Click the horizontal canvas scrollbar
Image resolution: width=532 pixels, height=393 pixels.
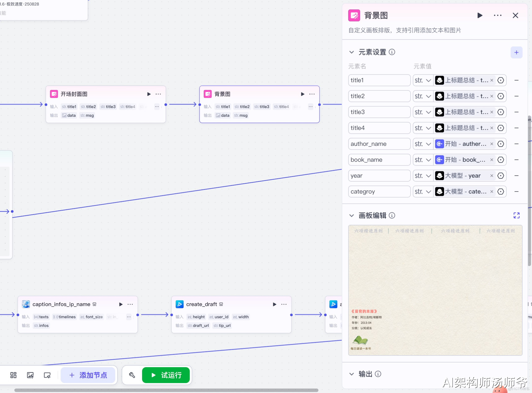[166, 390]
